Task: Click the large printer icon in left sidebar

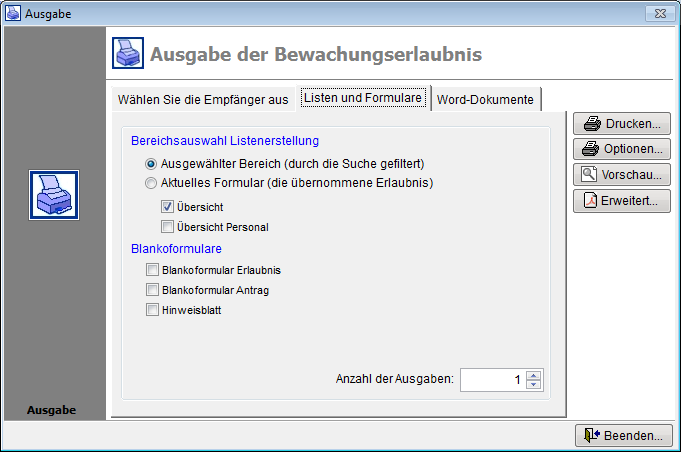Action: pos(54,195)
